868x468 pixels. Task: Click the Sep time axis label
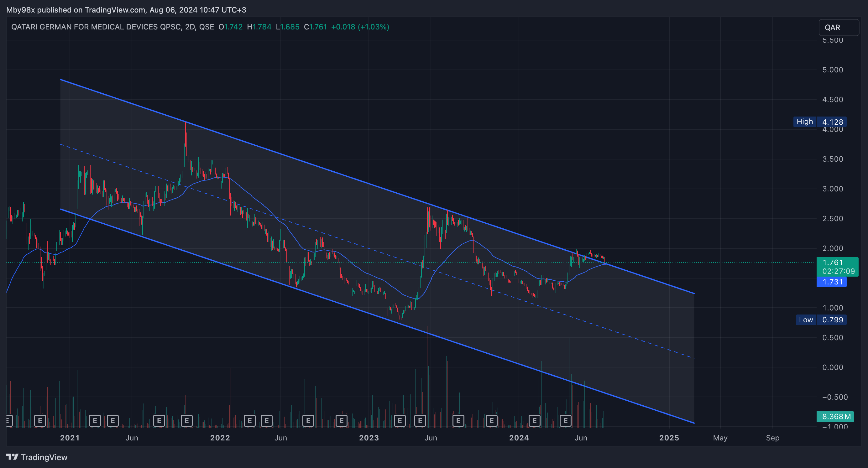pos(773,438)
